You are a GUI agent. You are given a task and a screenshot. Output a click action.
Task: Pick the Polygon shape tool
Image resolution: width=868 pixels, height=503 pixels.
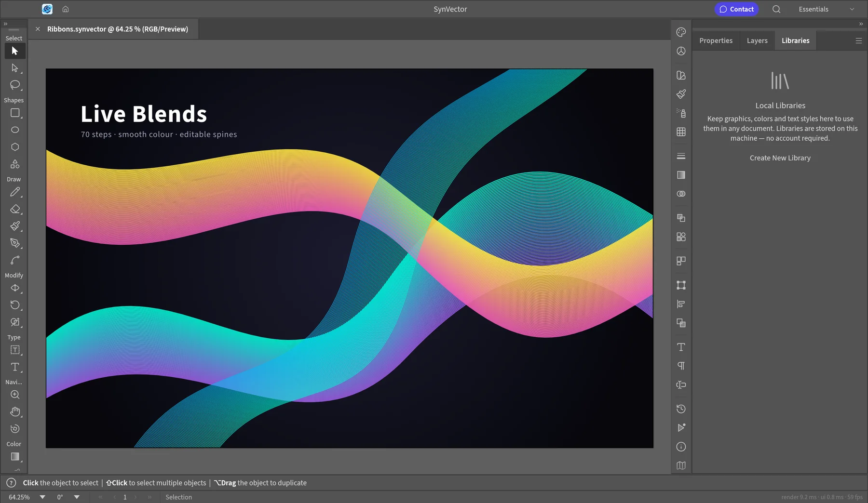point(15,147)
